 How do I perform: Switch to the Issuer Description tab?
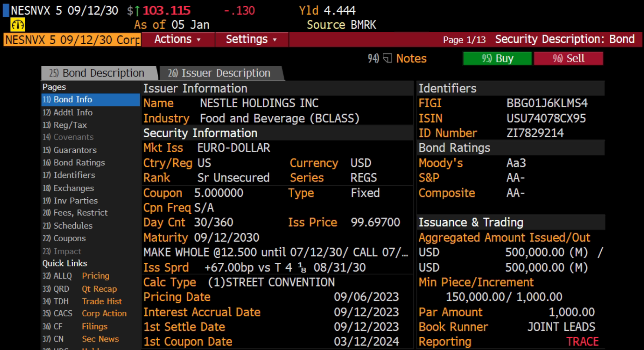pos(222,73)
